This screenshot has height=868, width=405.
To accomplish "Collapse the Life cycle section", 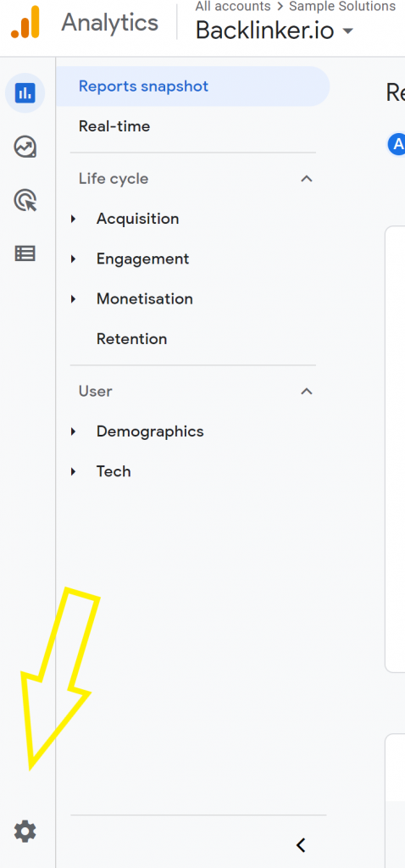I will [306, 179].
